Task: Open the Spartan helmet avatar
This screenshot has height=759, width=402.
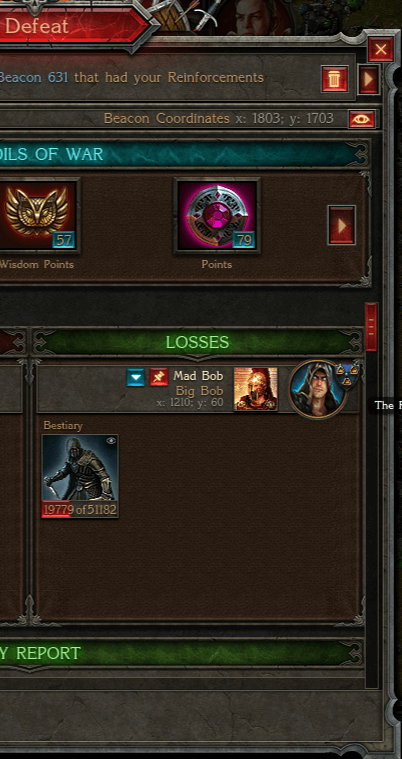Action: pos(256,389)
